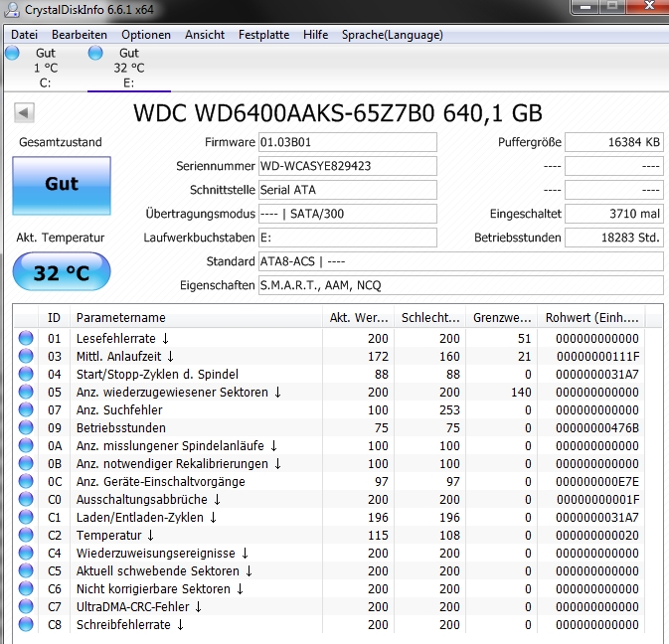
Task: Click the Laufwerkbuchstaben field E:
Action: (x=348, y=238)
